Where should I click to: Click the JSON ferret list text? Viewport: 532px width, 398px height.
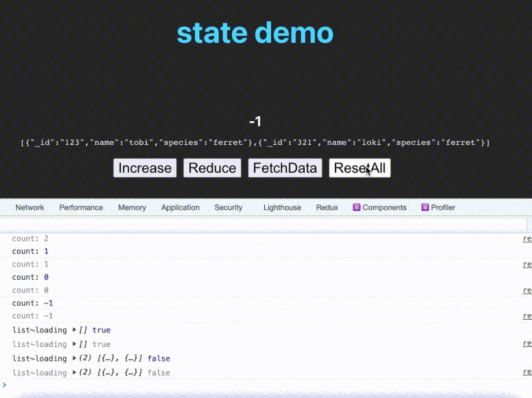click(255, 142)
